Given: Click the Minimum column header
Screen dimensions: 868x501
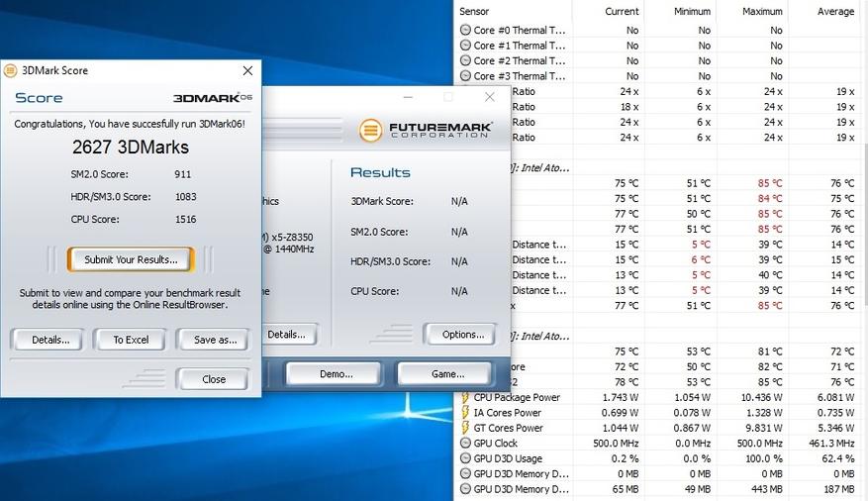Looking at the screenshot, I should [692, 11].
